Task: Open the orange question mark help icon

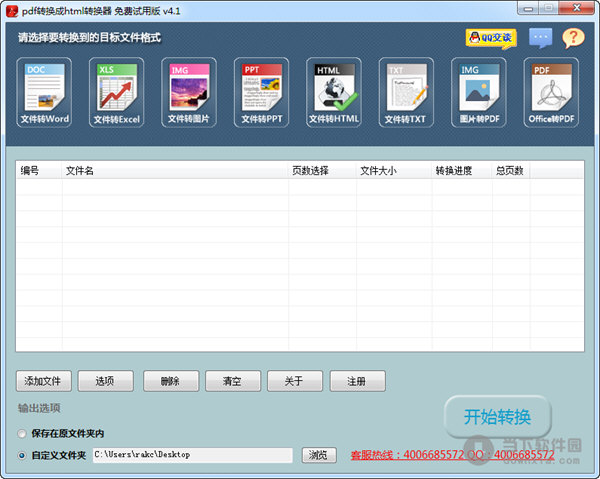Action: point(573,38)
